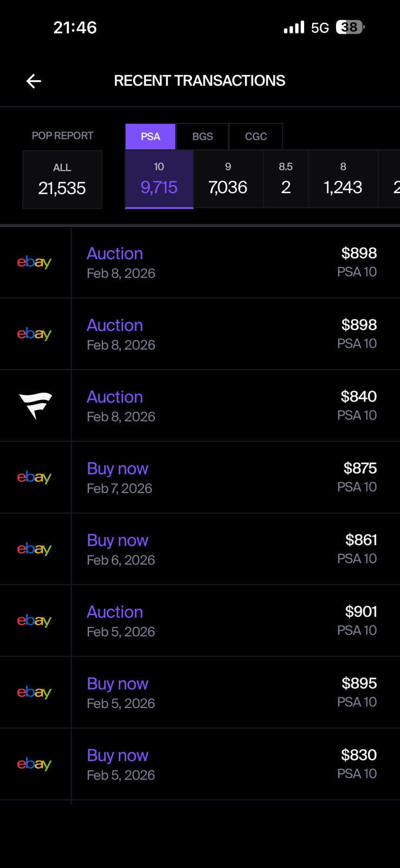Select grade 8.5 population cell
The image size is (400, 868).
point(286,180)
